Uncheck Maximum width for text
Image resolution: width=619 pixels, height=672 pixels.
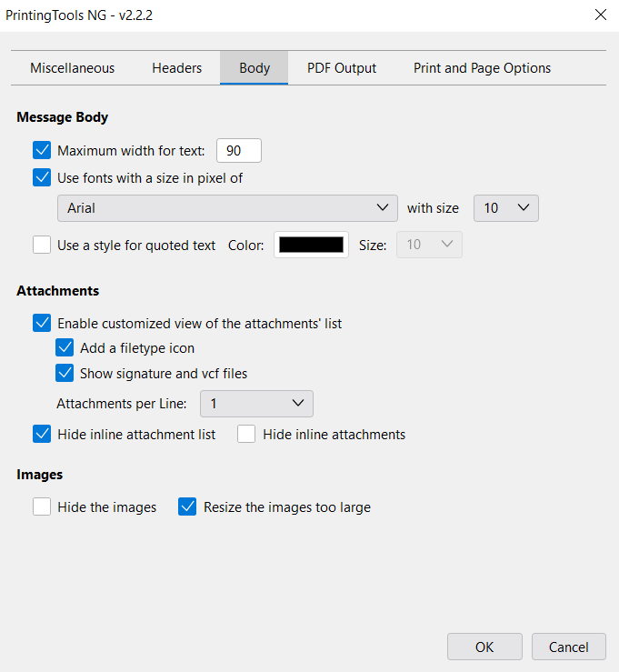(x=42, y=150)
